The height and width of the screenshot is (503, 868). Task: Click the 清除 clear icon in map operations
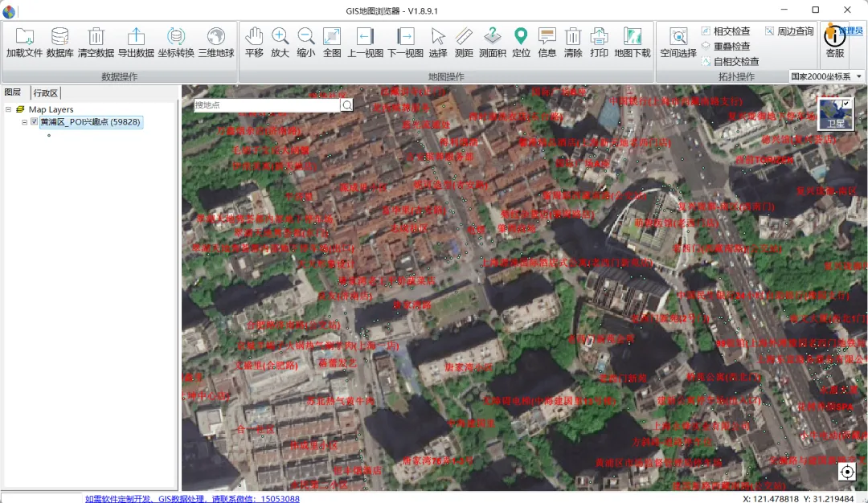pyautogui.click(x=573, y=36)
